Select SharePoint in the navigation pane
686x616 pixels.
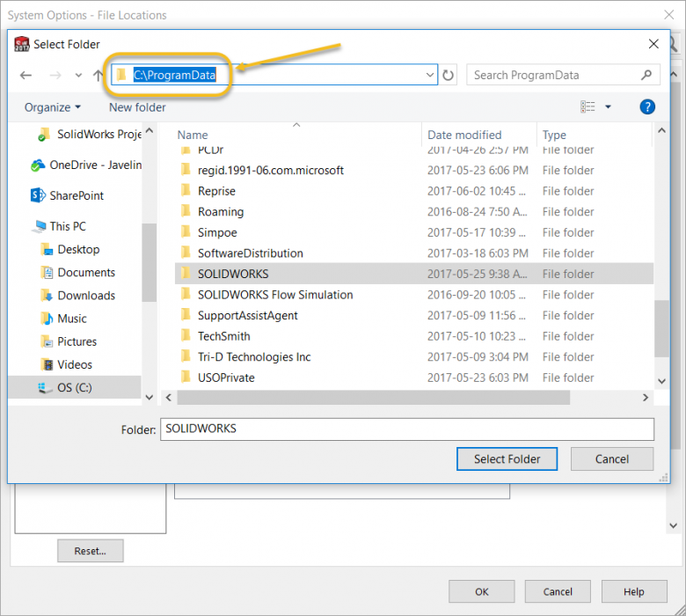[67, 195]
